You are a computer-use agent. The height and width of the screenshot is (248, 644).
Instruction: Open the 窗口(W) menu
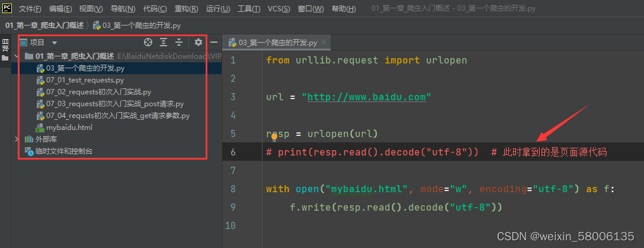click(311, 9)
